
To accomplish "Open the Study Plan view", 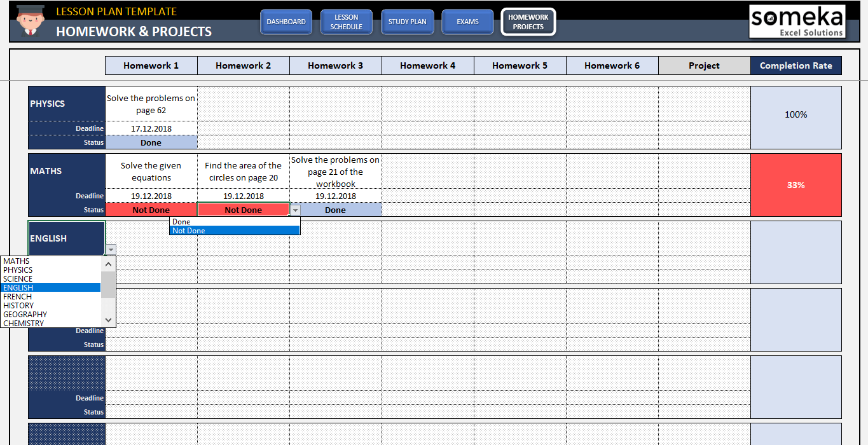I will [407, 21].
